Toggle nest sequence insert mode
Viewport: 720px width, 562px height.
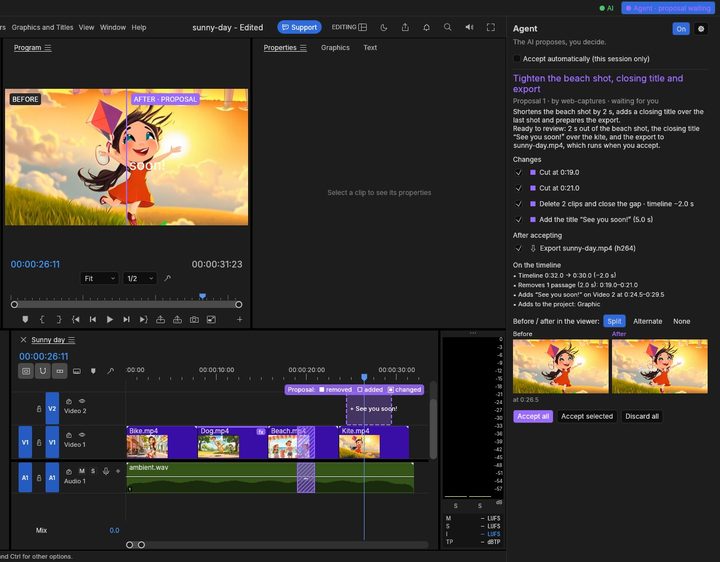point(26,371)
